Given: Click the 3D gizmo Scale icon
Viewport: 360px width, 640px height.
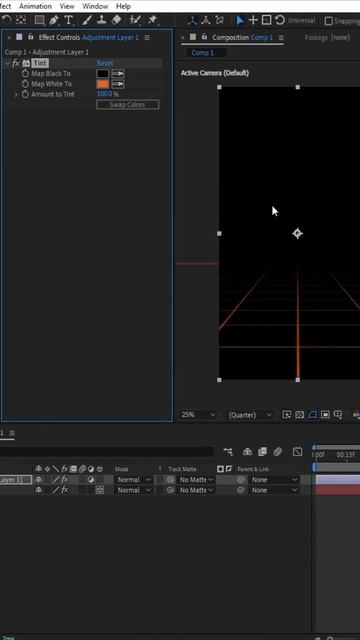Looking at the screenshot, I should point(267,20).
